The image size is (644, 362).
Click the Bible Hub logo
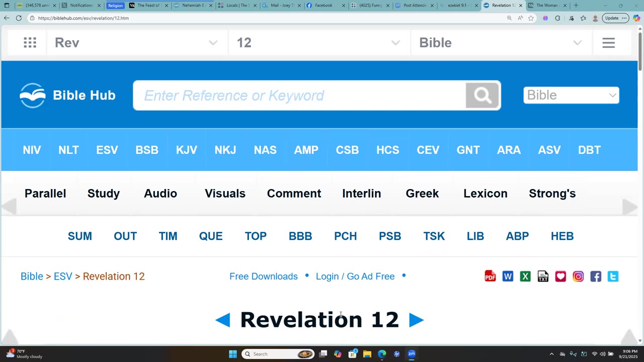(x=68, y=95)
